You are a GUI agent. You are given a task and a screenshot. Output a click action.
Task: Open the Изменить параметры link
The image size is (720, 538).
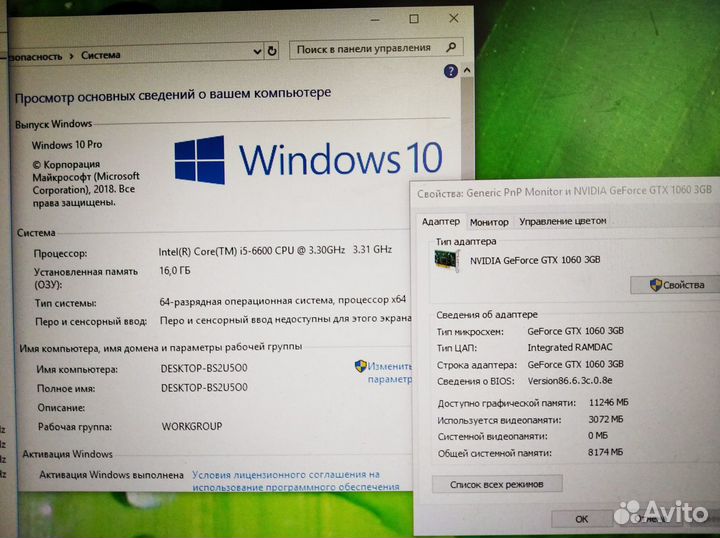(x=389, y=373)
